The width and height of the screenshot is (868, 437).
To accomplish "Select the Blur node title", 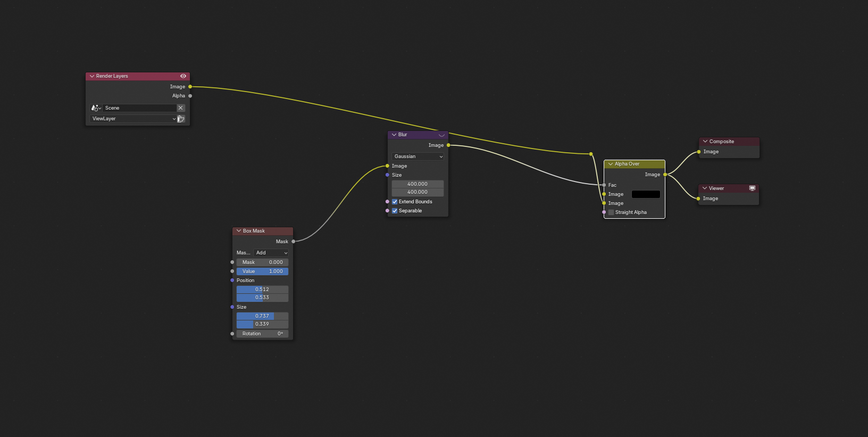I will coord(403,135).
